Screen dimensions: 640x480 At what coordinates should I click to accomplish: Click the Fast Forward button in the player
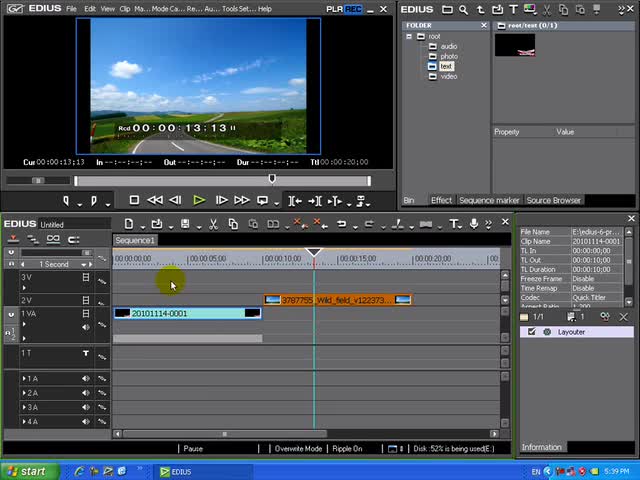(241, 200)
